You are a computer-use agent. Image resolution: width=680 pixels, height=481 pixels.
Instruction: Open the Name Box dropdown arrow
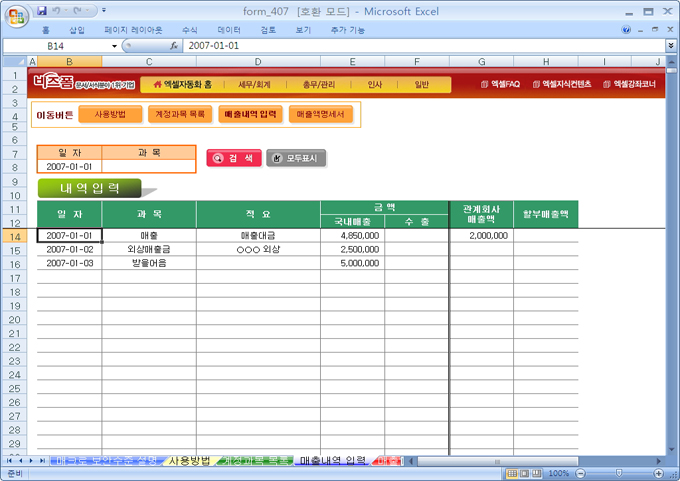pyautogui.click(x=114, y=46)
